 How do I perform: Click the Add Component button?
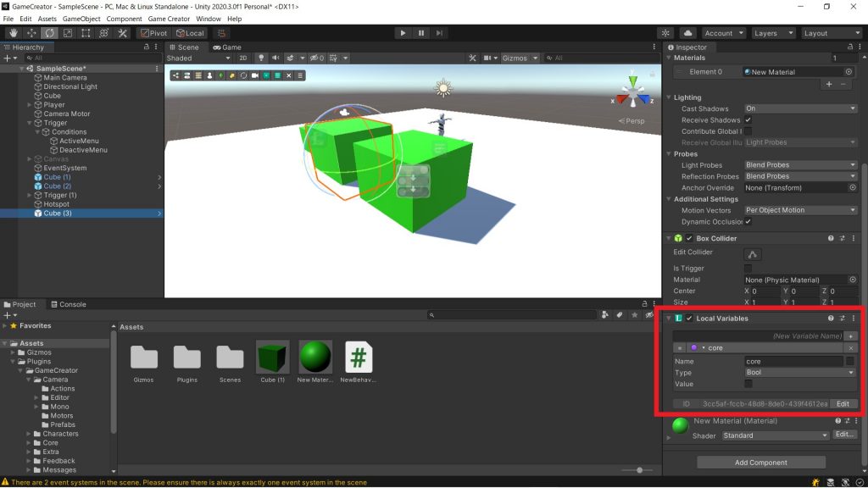tap(762, 462)
